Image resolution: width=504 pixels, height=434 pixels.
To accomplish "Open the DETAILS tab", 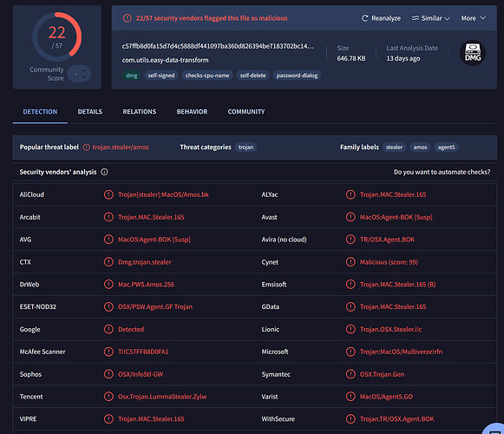I will [90, 112].
